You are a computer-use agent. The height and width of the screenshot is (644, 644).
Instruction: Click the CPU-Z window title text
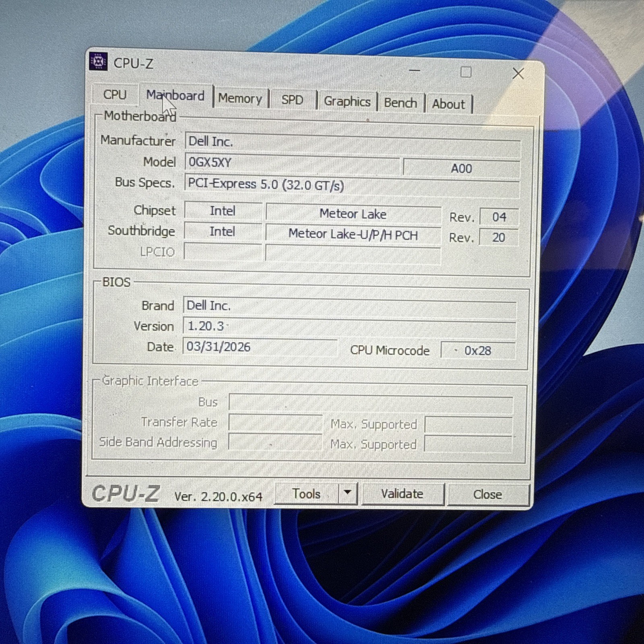tap(133, 63)
